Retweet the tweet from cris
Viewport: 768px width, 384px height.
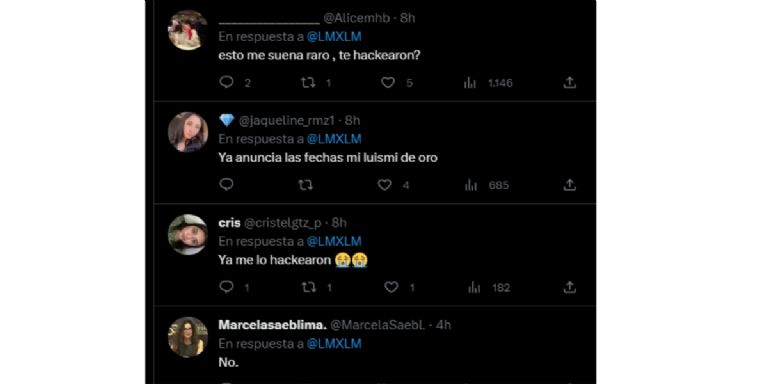[x=309, y=288]
